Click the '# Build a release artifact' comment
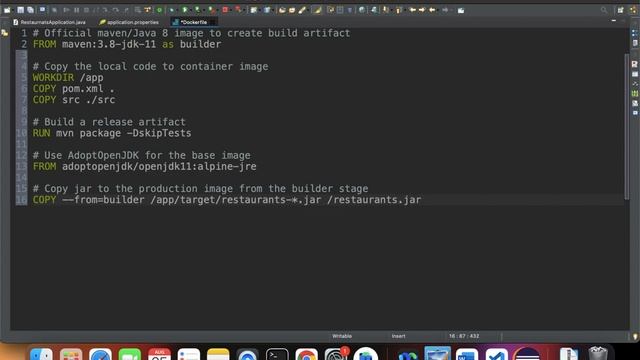 click(x=109, y=122)
